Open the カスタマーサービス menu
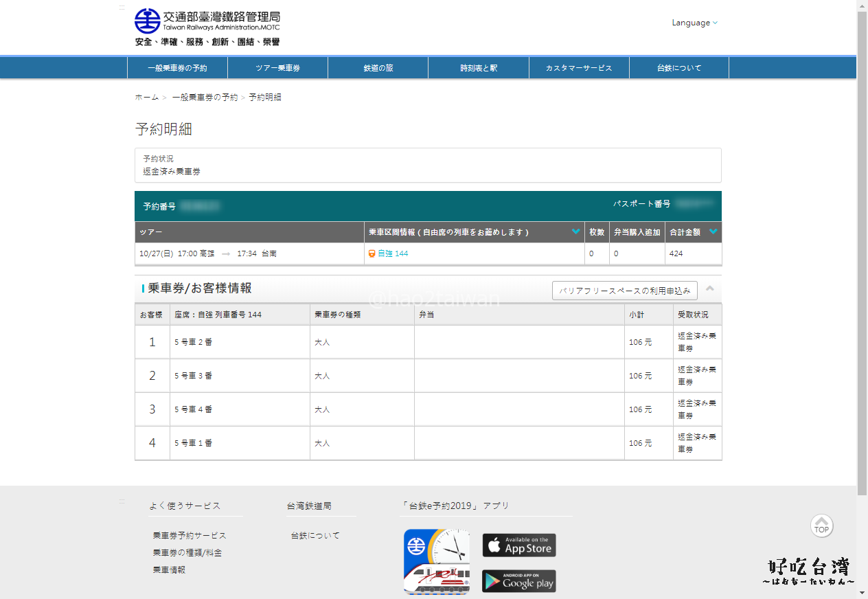Screen dimensions: 868x599 tap(578, 68)
